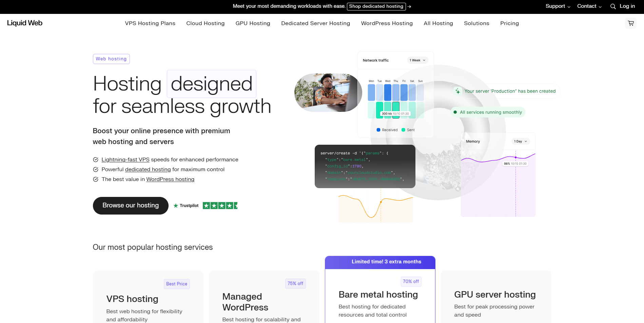Select Pricing in the navigation bar
The image size is (644, 323).
[509, 23]
